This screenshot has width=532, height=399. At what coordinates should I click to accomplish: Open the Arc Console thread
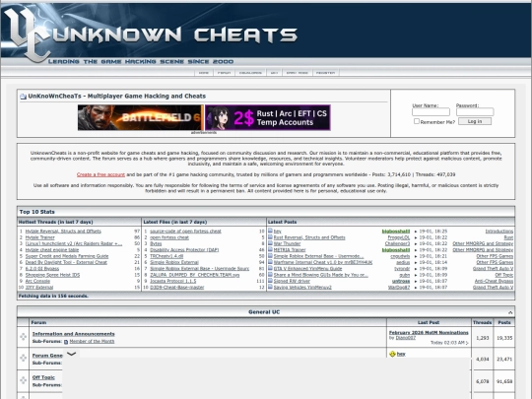37,281
